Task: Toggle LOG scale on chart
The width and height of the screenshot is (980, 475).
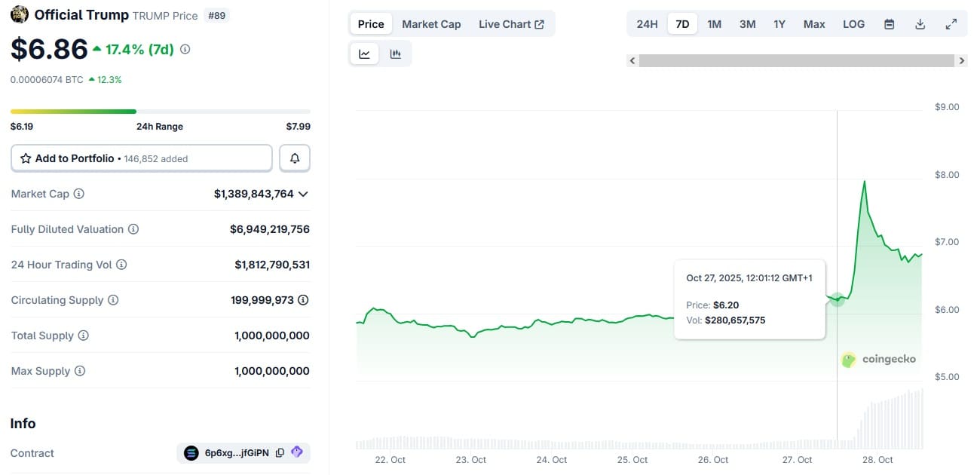Action: click(853, 24)
